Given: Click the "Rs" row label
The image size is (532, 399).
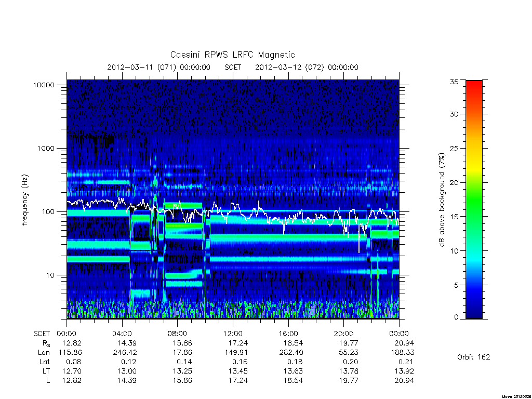Looking at the screenshot, I should (x=46, y=343).
